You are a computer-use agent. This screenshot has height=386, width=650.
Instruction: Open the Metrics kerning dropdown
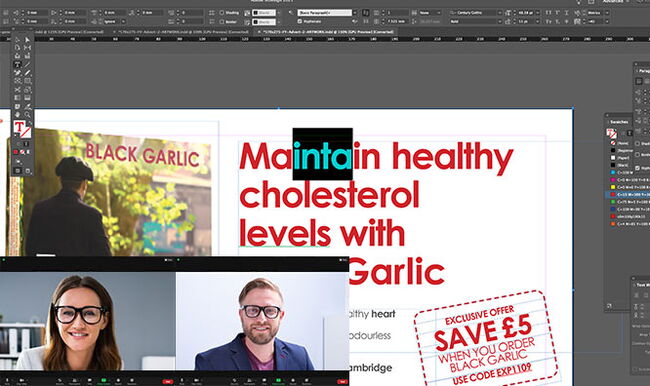click(607, 13)
